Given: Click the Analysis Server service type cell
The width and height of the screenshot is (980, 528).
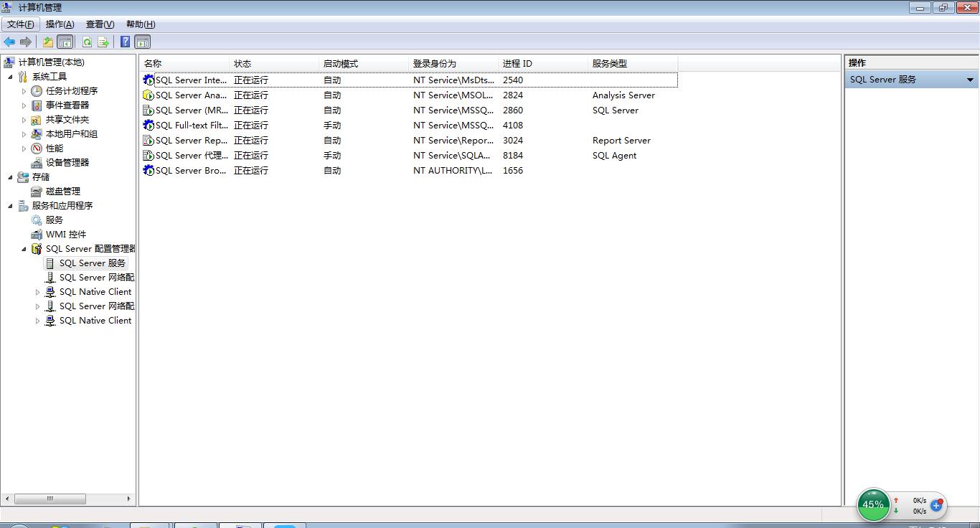Looking at the screenshot, I should click(623, 95).
